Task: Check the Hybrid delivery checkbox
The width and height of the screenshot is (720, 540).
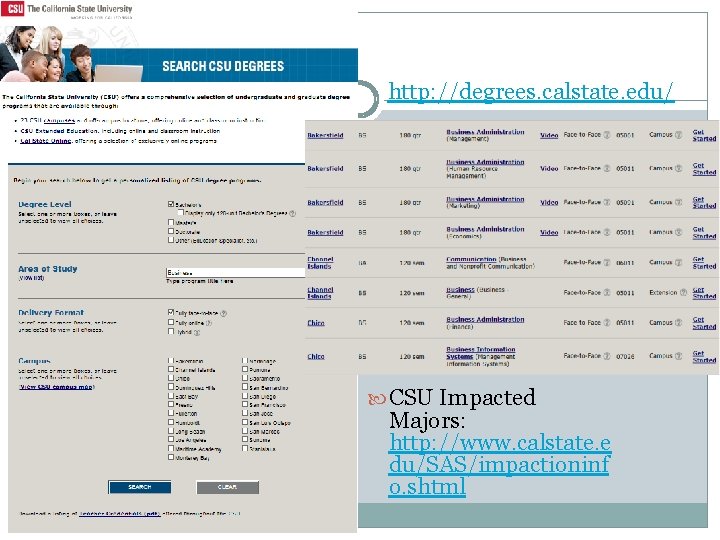Action: coord(171,332)
